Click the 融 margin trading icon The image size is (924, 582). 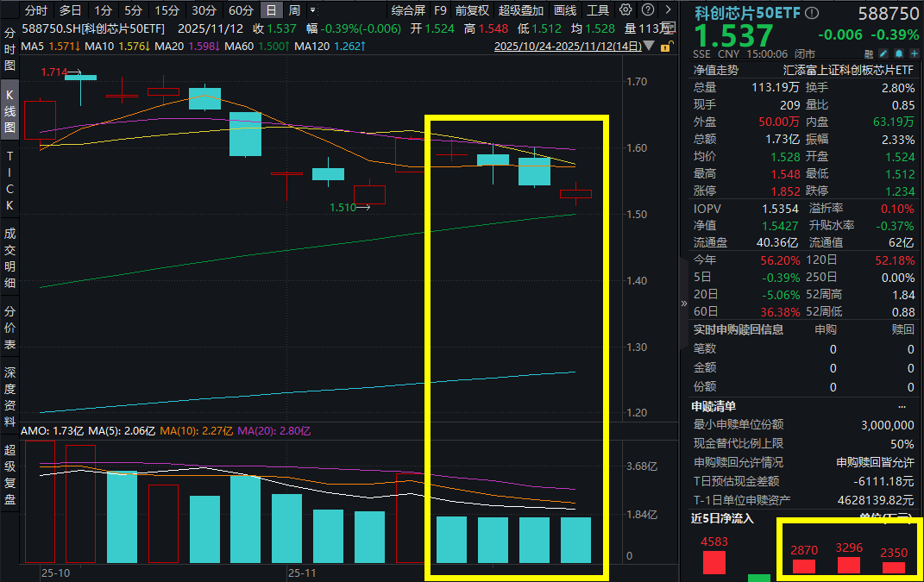[868, 53]
